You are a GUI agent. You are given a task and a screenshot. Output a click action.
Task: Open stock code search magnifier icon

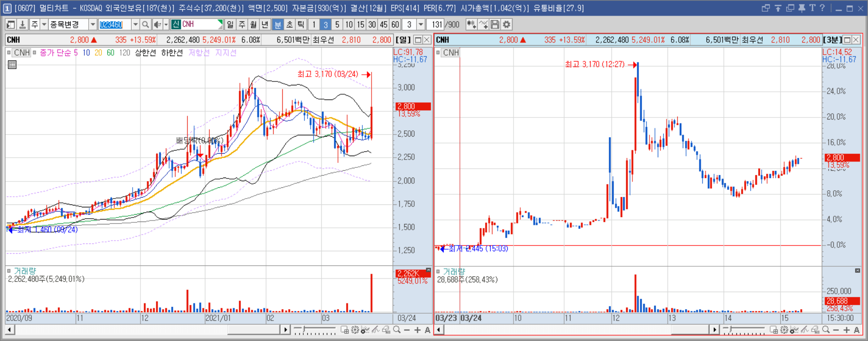coord(145,24)
